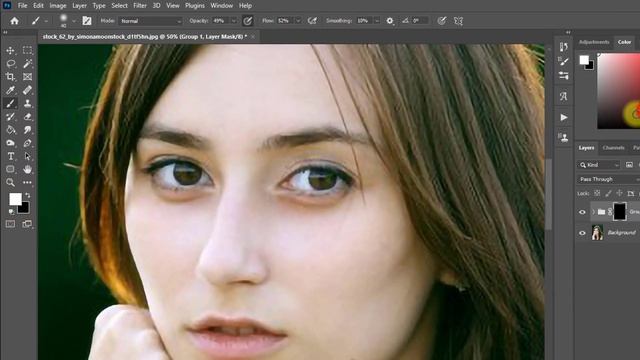Select the Lasso tool

11,64
